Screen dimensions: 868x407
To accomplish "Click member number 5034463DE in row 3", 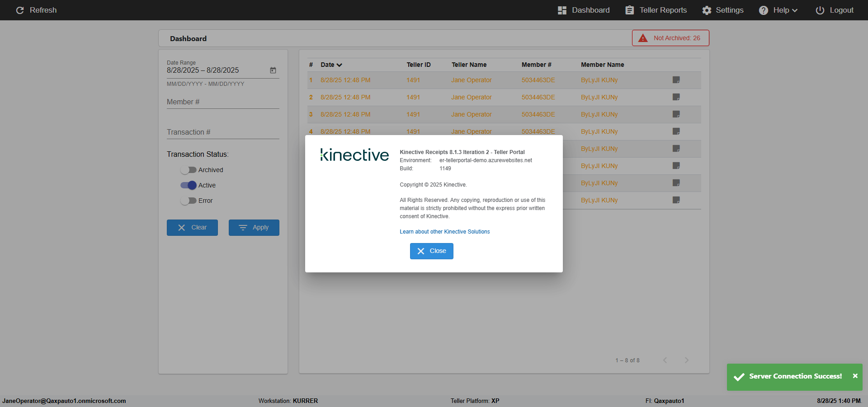I will point(538,114).
